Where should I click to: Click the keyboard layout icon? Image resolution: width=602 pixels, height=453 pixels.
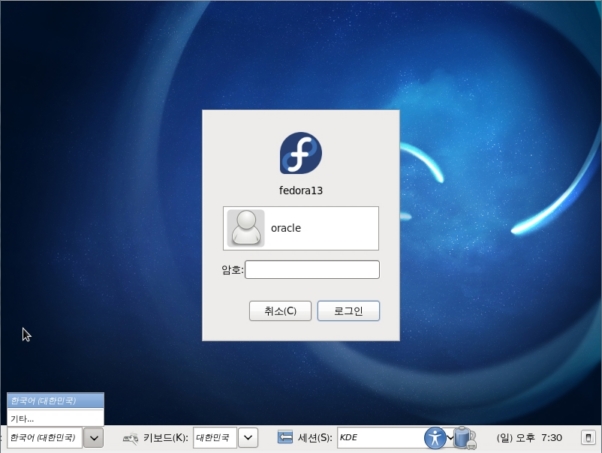coord(131,438)
